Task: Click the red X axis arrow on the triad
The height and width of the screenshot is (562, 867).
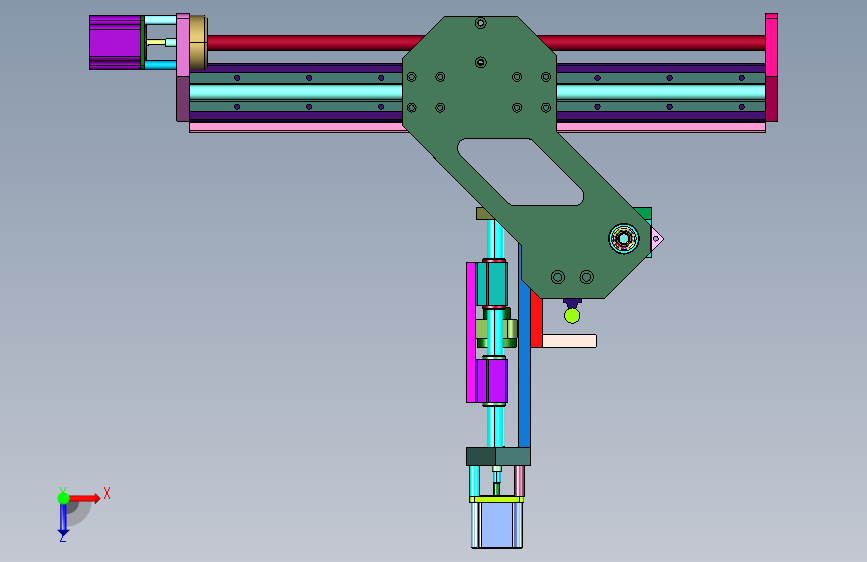Action: [86, 498]
